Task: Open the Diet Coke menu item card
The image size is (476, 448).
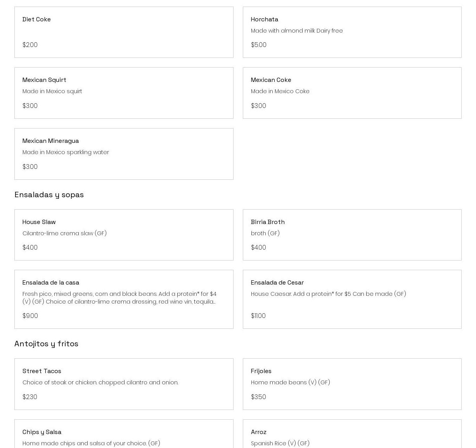Action: tap(124, 32)
